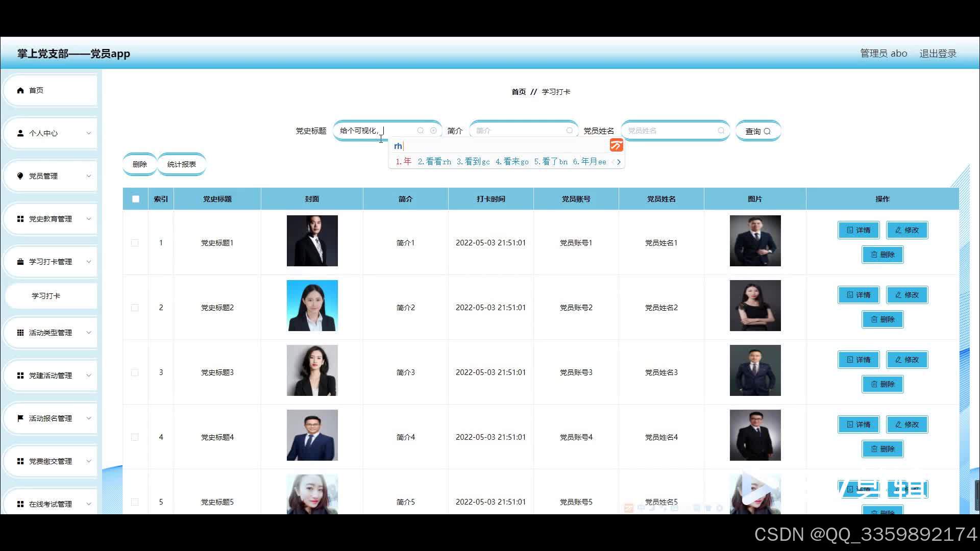Click the 党员账号3 cell
The image size is (980, 551).
coord(576,372)
